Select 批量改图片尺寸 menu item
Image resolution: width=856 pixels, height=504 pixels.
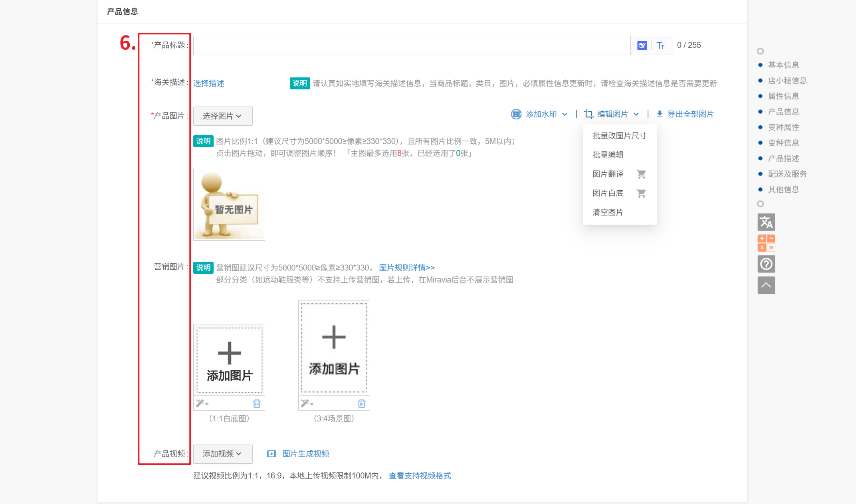tap(619, 136)
